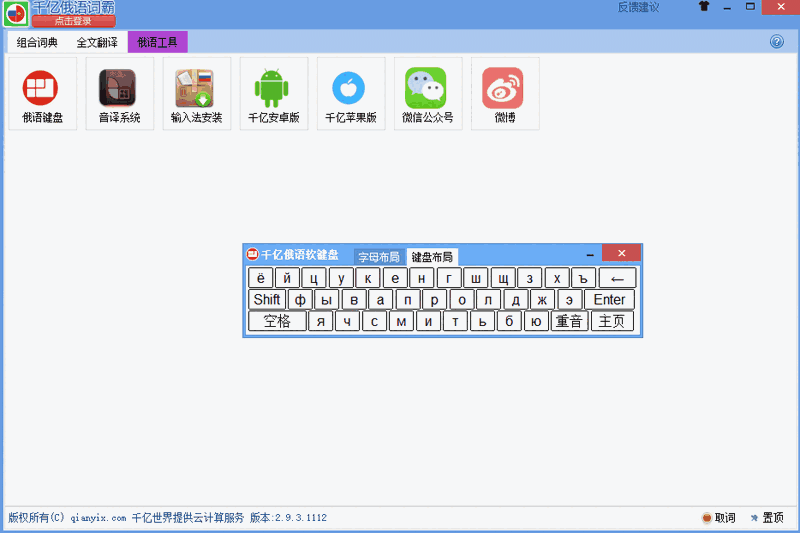
Task: Click the Enter key on soft keyboard
Action: tap(610, 299)
